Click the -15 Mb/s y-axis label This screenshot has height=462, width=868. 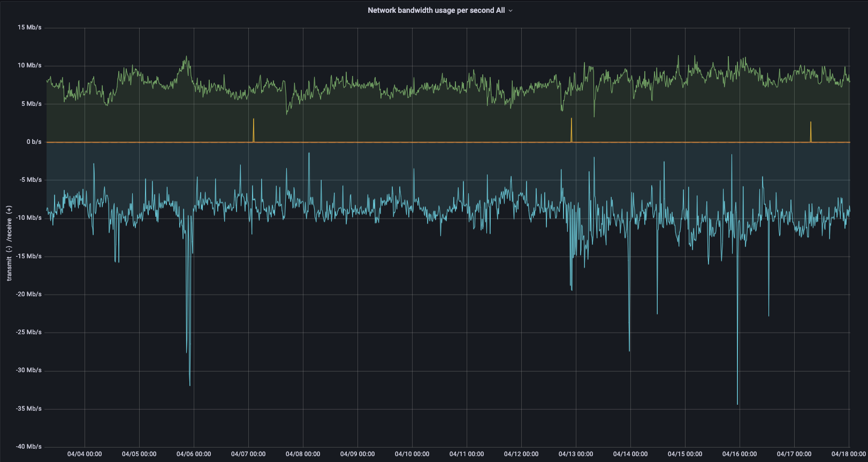29,256
